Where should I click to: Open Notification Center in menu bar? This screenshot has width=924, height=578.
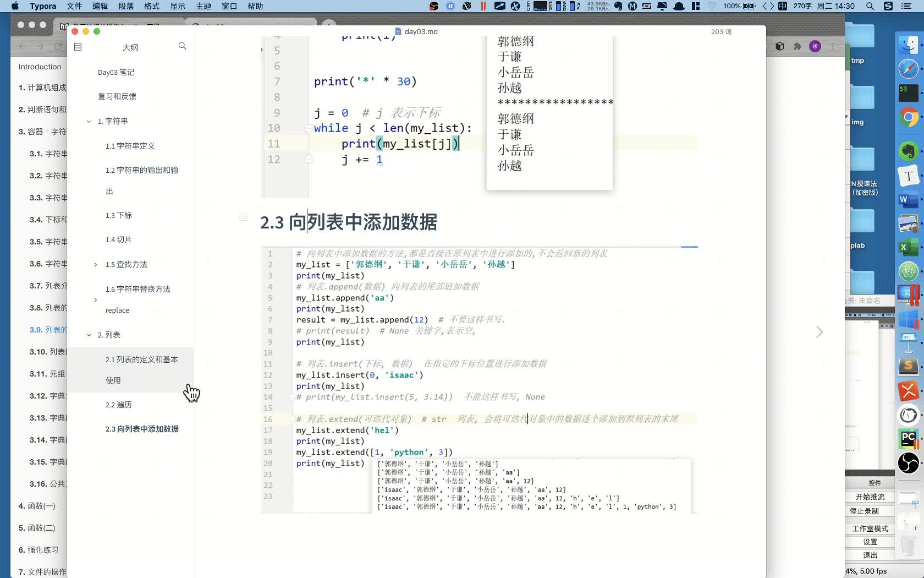(906, 6)
